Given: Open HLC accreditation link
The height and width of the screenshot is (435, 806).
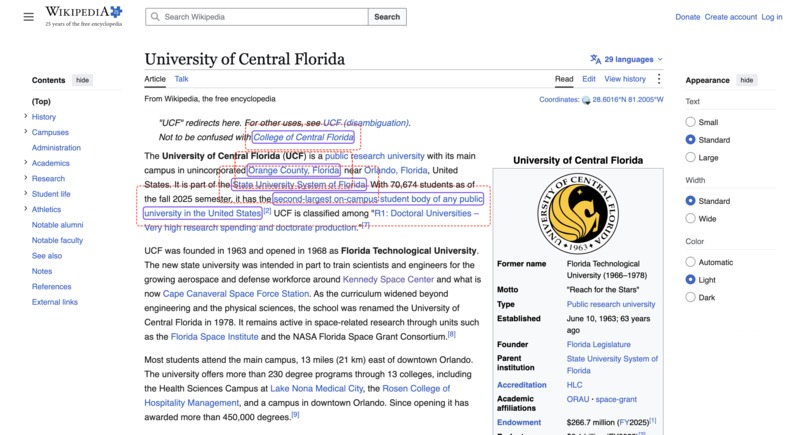Looking at the screenshot, I should pos(574,385).
